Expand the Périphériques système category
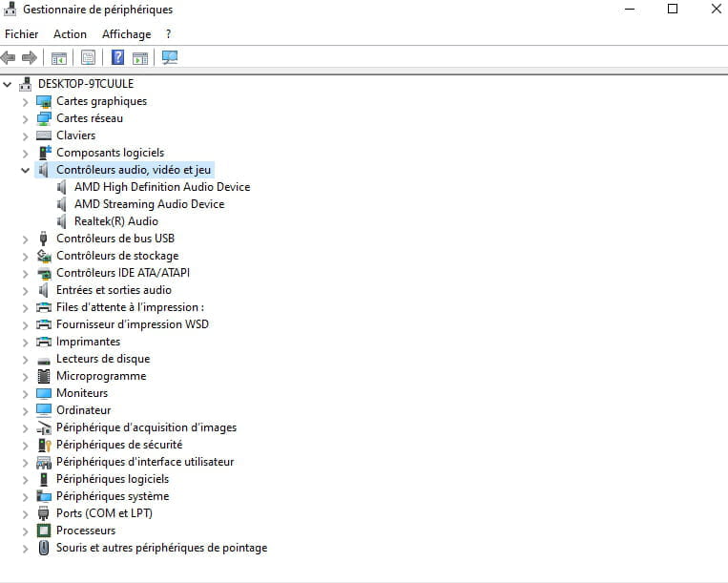Screen dimensions: 728x583 (x=25, y=497)
